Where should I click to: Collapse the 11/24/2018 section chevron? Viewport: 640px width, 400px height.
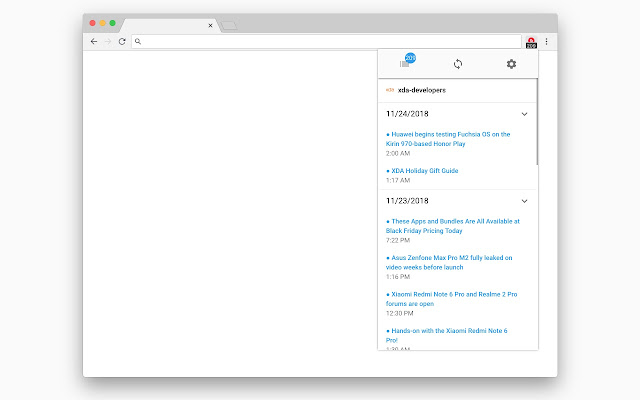(524, 114)
